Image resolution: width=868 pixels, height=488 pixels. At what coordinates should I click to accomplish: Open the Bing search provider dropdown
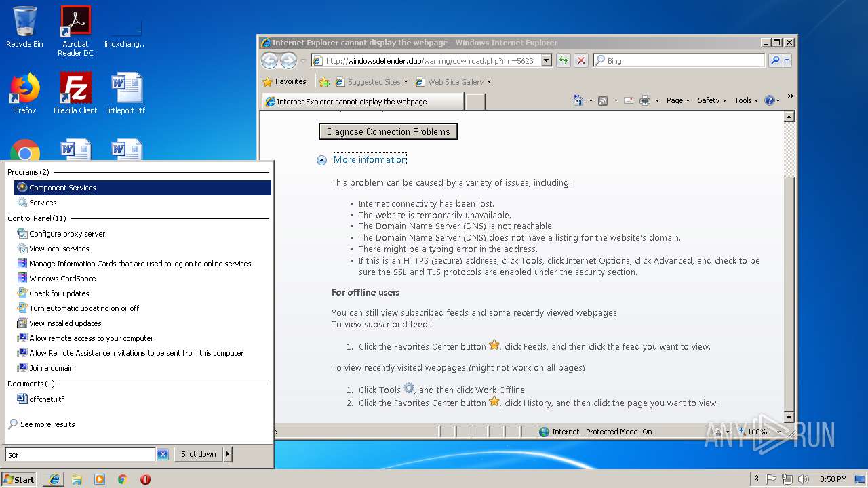[x=787, y=60]
